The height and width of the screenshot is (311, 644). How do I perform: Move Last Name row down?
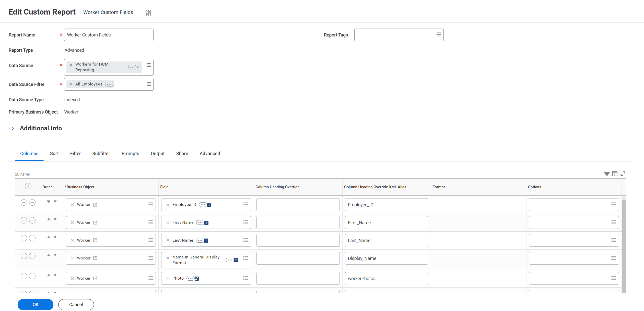(55, 237)
